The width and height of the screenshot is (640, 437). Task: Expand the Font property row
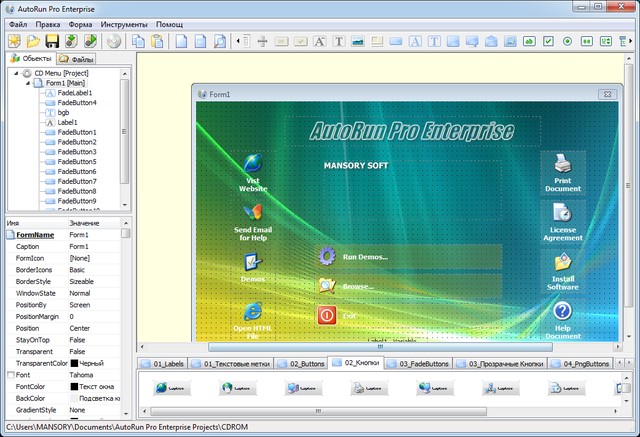click(x=10, y=375)
